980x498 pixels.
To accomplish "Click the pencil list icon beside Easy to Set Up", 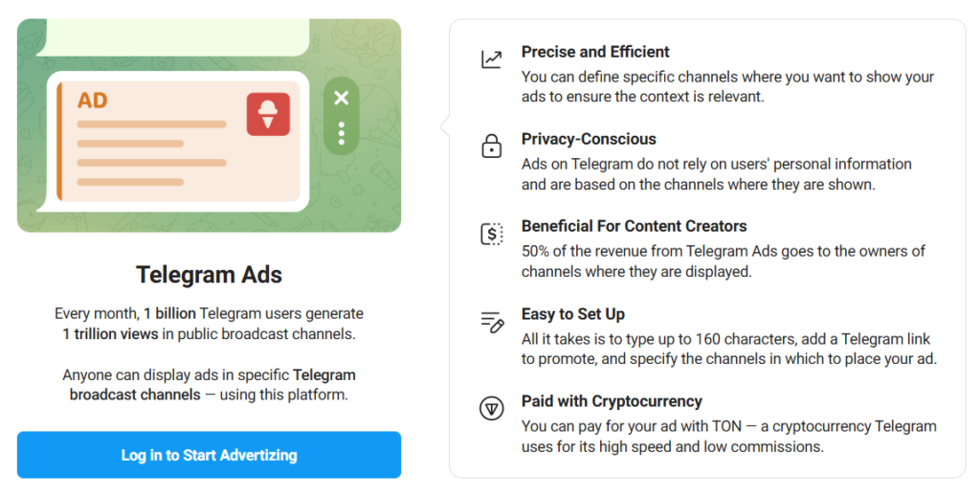I will coord(492,322).
